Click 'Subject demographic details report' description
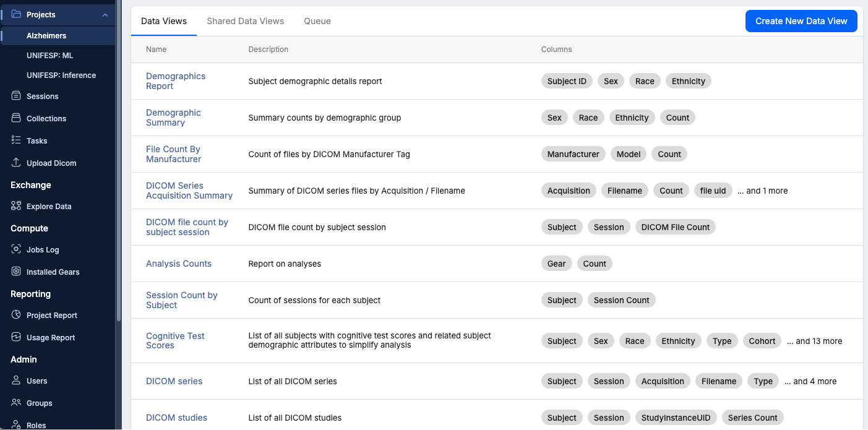Screen dimensions: 868x430 (316, 81)
